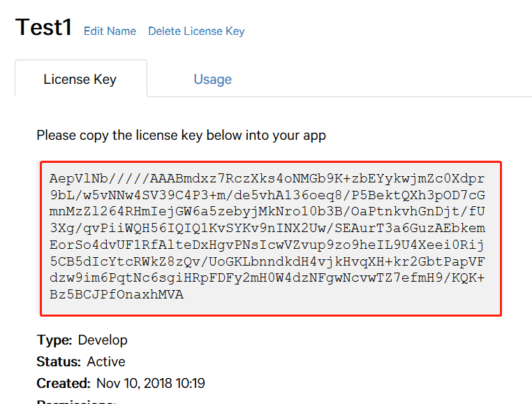The image size is (532, 404).
Task: Select the License Key tab
Action: pyautogui.click(x=80, y=79)
